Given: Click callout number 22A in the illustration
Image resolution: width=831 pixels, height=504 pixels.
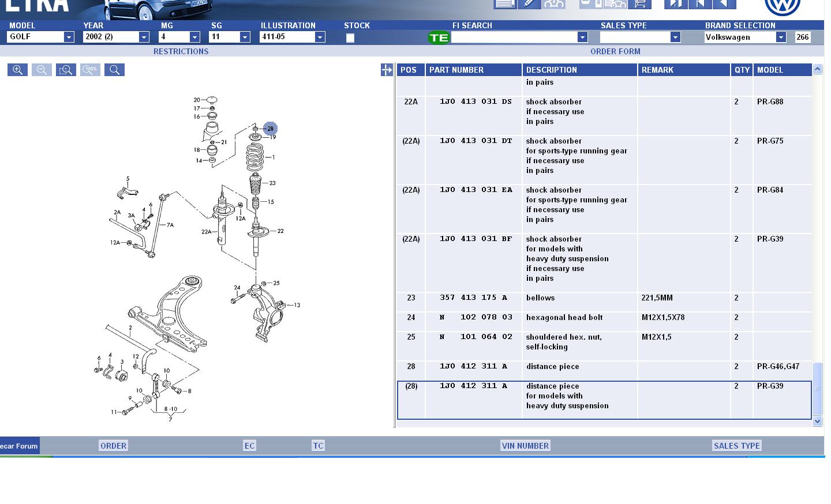Looking at the screenshot, I should point(206,232).
